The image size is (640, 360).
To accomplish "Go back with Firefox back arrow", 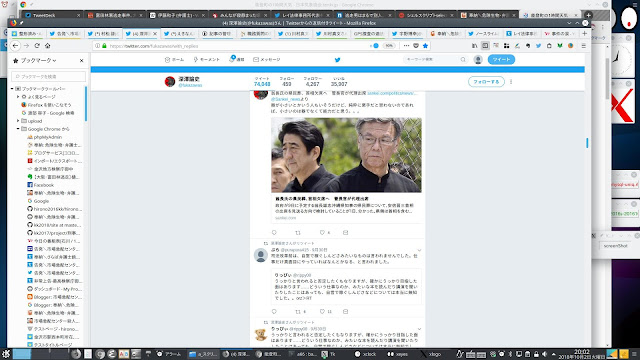I will (16, 46).
